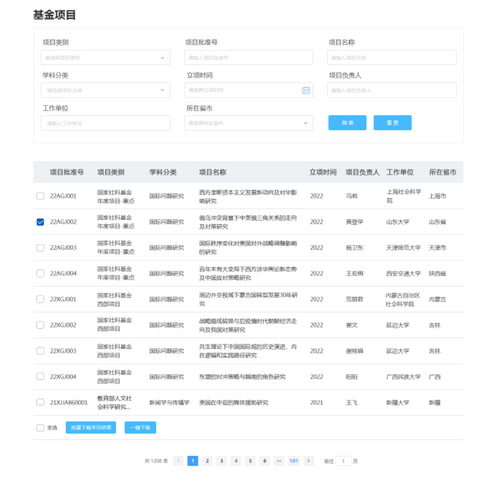Image resolution: width=500 pixels, height=481 pixels.
Task: Jump to last page 101
Action: [294, 461]
